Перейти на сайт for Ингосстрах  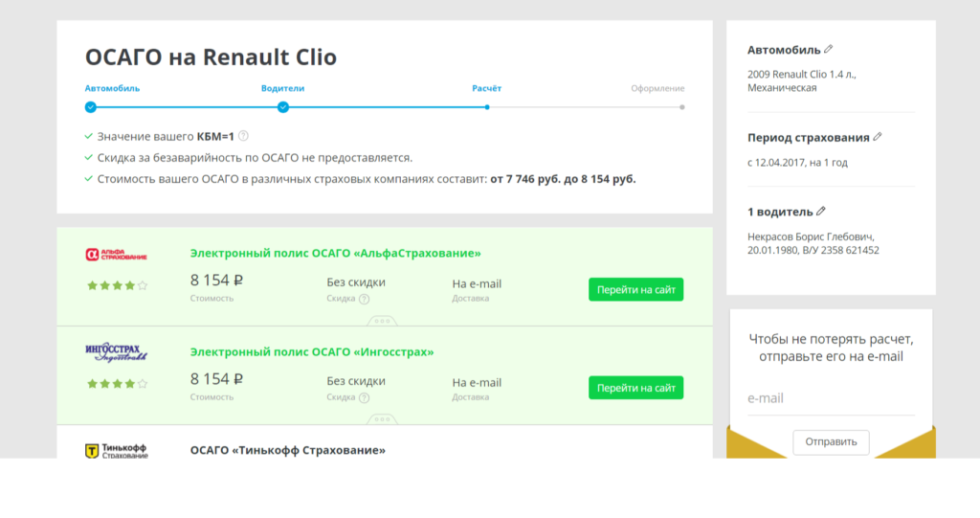click(635, 388)
